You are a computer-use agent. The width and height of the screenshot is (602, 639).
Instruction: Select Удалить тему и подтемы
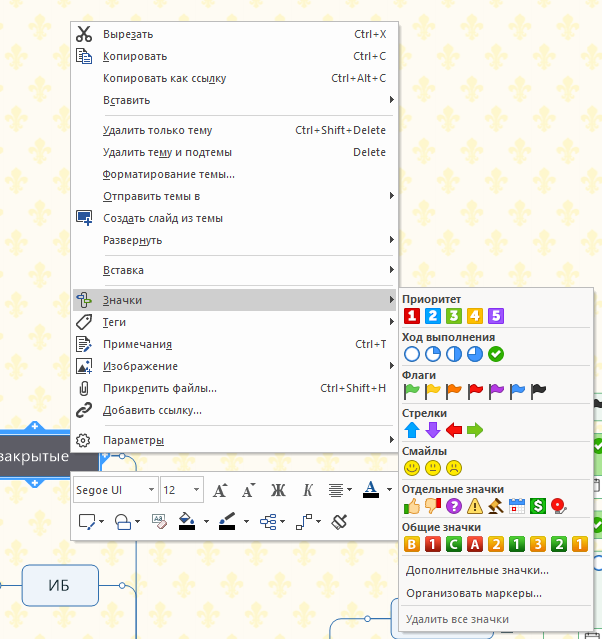tap(234, 152)
